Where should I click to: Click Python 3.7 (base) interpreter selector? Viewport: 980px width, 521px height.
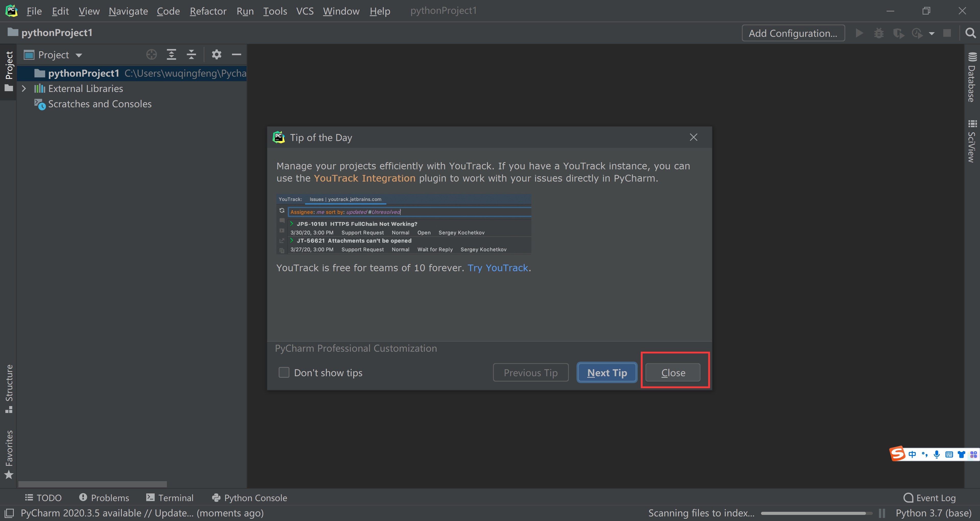[933, 513]
